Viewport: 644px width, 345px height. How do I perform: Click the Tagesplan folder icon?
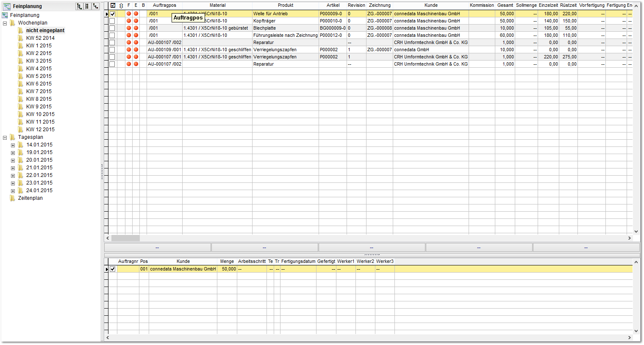13,137
